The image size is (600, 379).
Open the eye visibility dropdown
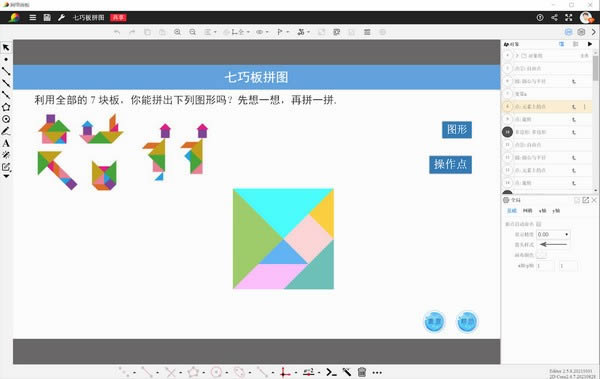coord(262,32)
